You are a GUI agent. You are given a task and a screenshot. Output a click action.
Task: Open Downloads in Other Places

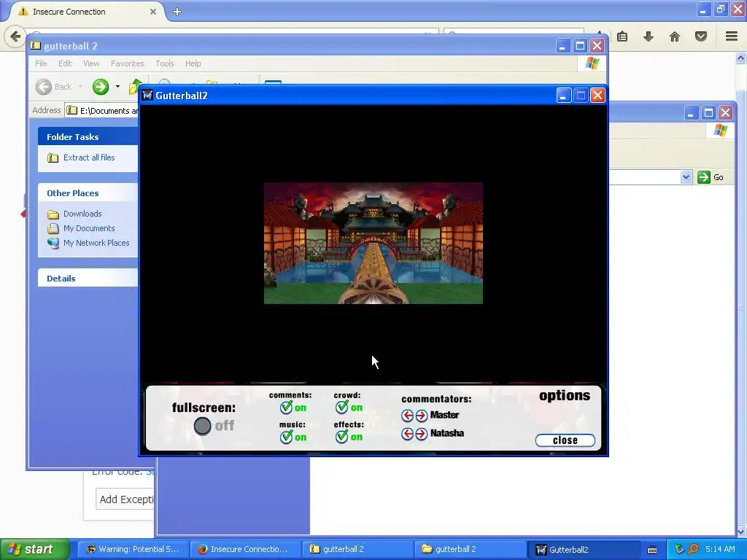click(x=82, y=214)
